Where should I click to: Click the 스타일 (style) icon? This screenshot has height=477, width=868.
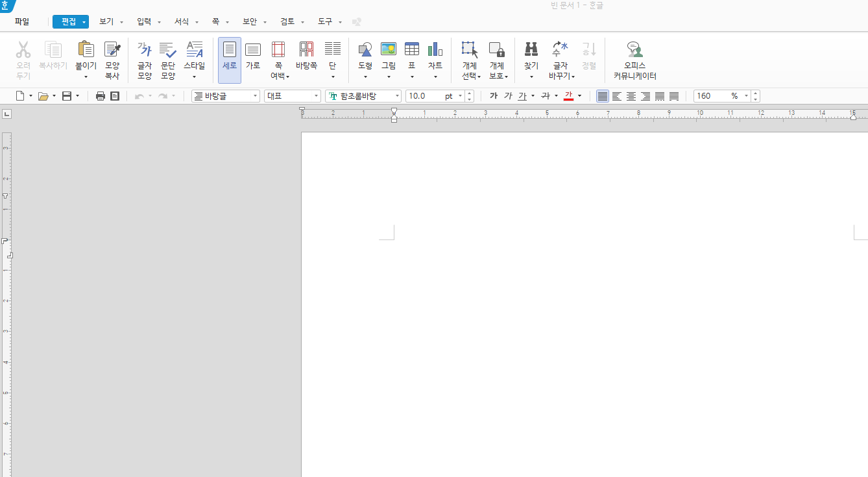pos(194,50)
